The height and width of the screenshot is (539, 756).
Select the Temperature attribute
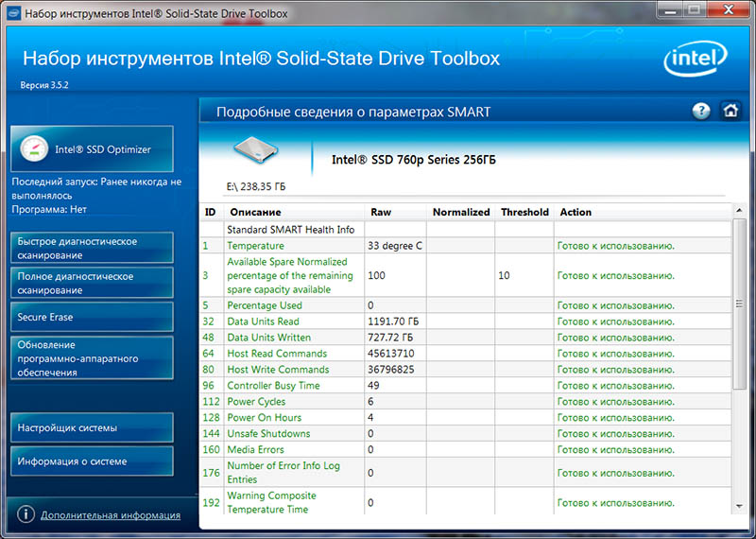tap(255, 246)
